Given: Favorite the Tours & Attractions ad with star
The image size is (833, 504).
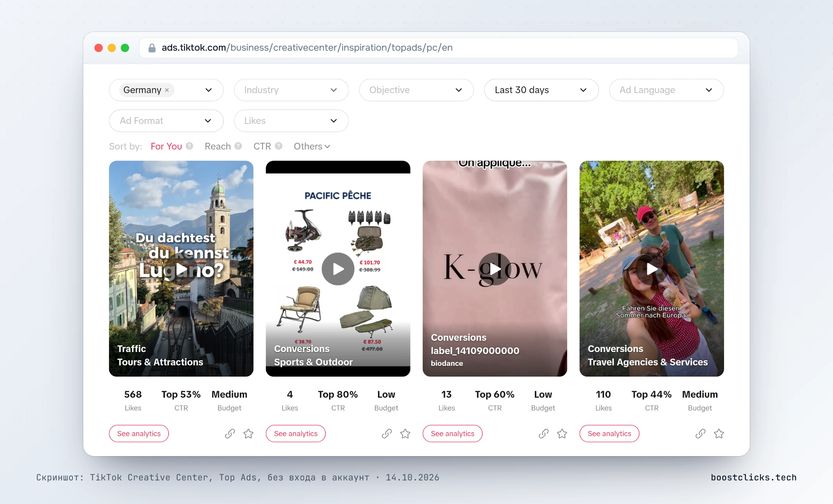Looking at the screenshot, I should pos(249,434).
